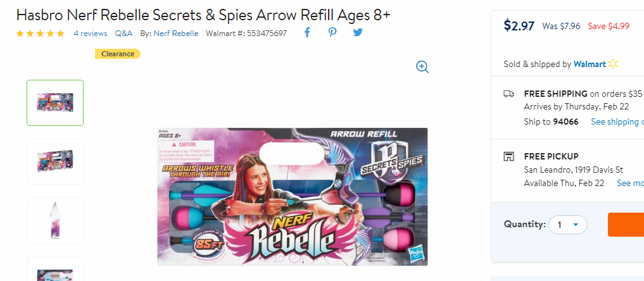The image size is (644, 281).
Task: Click See shipping options link
Action: 617,122
